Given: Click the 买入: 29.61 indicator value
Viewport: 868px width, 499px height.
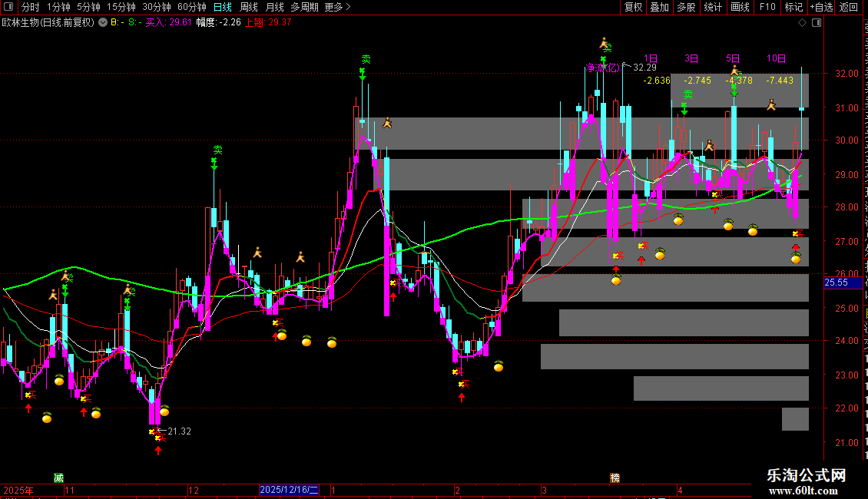Looking at the screenshot, I should tap(169, 22).
